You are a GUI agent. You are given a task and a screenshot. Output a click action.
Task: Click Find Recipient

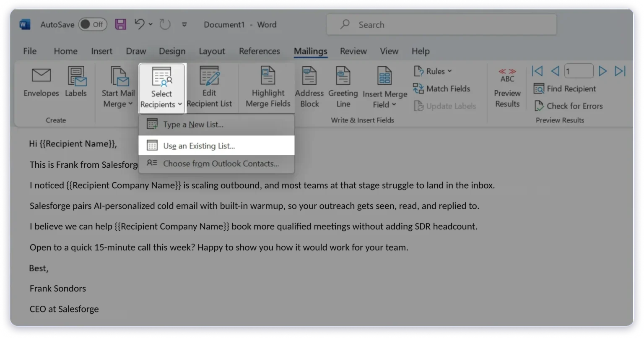tap(564, 88)
